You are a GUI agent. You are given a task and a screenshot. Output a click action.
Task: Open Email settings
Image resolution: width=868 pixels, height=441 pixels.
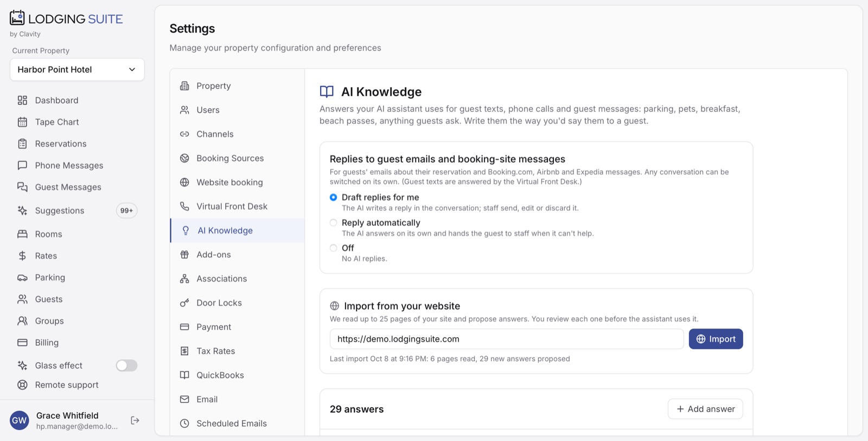(237, 400)
